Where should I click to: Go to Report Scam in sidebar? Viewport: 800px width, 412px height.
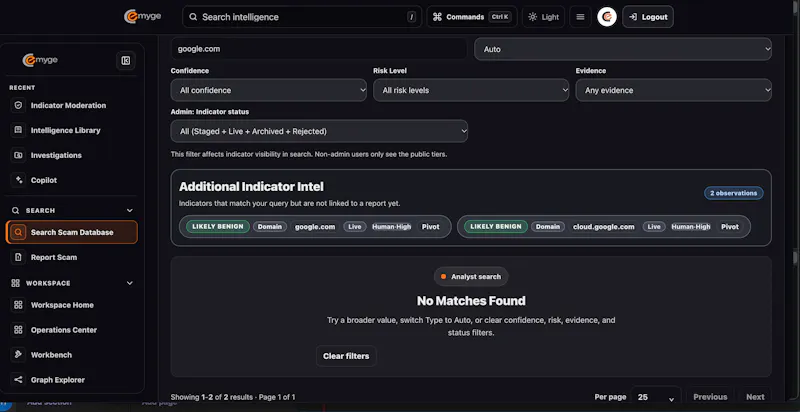pos(71,258)
